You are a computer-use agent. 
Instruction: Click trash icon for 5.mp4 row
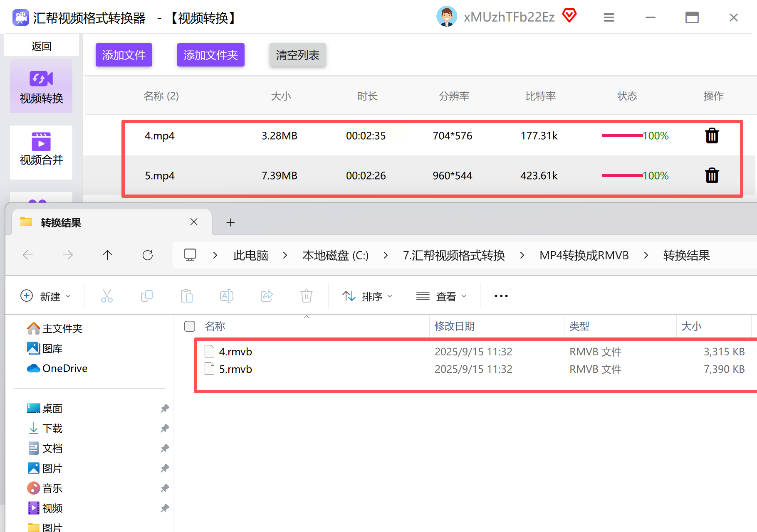click(712, 176)
